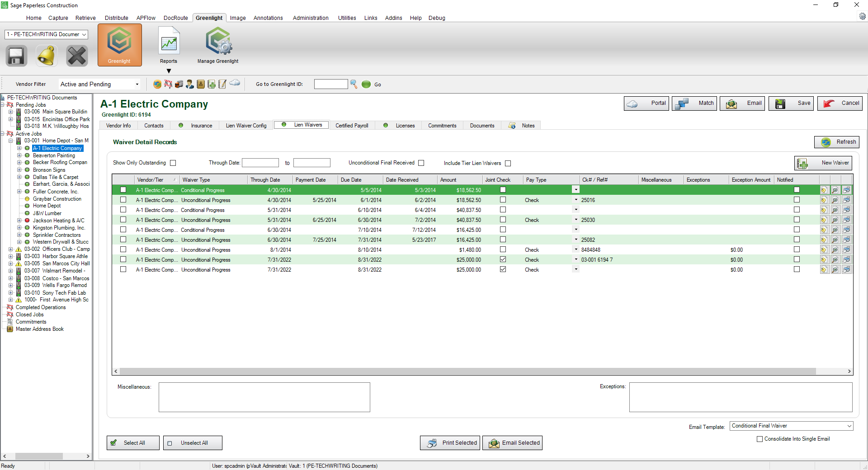Toggle Joint Check on 5/31/2014 Conditional row

(503, 210)
